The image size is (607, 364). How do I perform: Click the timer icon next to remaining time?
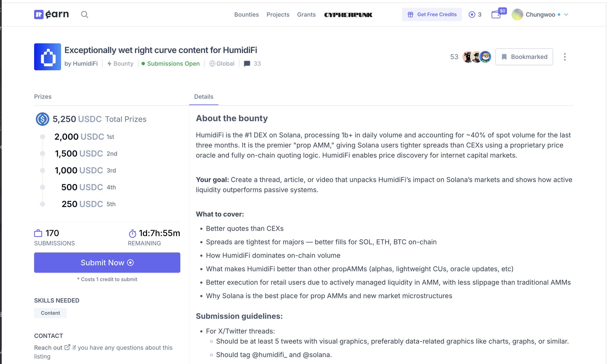click(x=132, y=233)
